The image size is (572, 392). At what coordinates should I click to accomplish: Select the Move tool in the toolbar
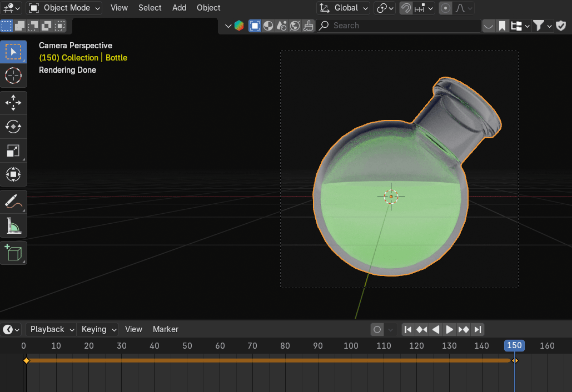(13, 103)
